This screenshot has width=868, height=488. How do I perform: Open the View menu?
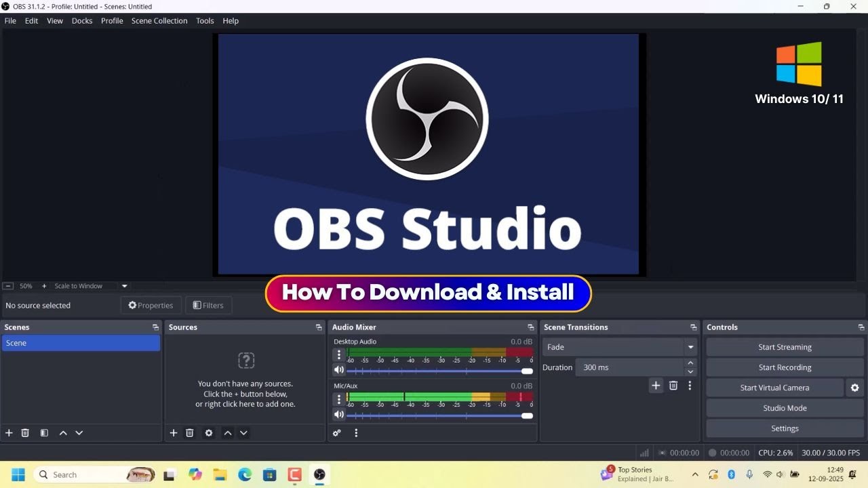(x=55, y=21)
